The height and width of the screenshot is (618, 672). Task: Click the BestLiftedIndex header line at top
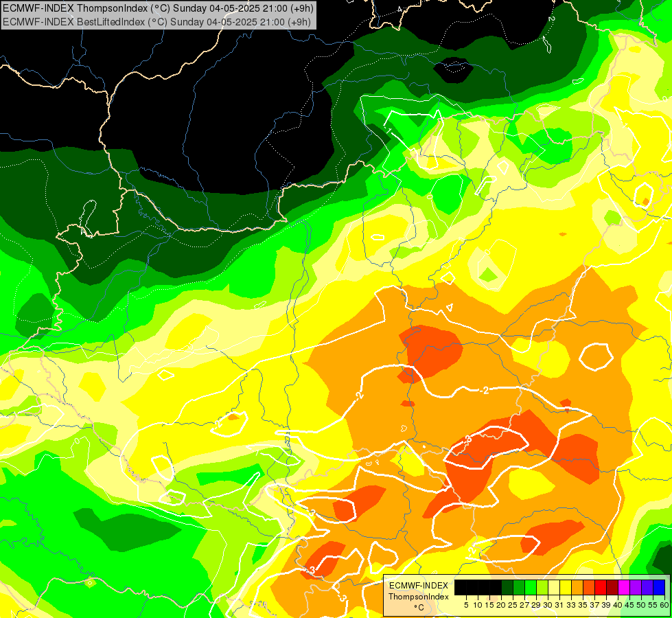[157, 21]
